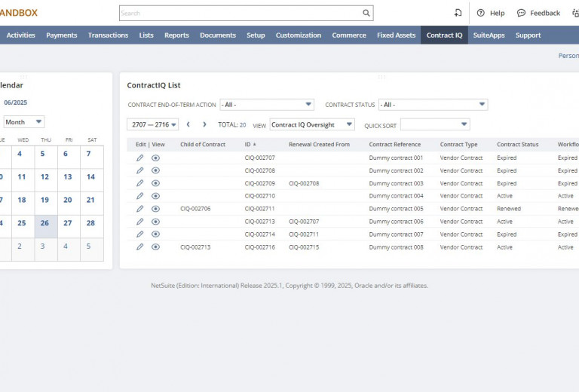Edit contract CIQ-002711 with pencil icon
This screenshot has height=392, width=579.
pyautogui.click(x=140, y=209)
